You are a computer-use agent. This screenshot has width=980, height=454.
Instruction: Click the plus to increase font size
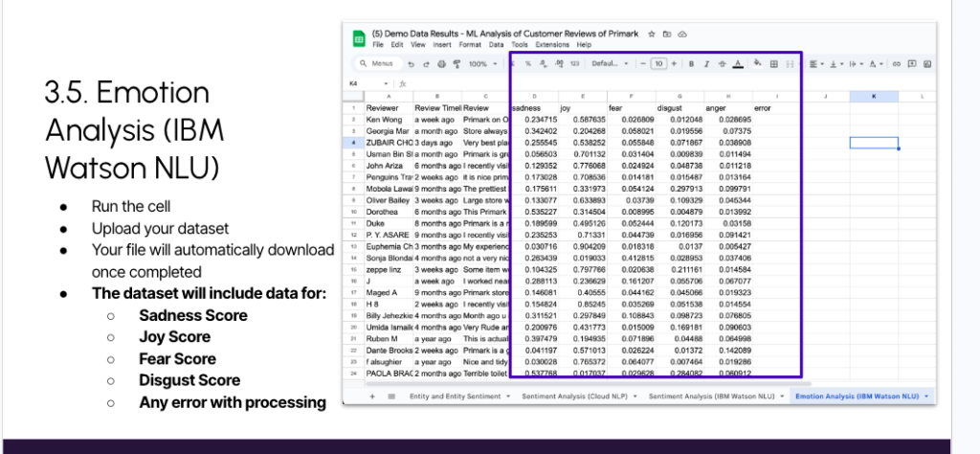[x=674, y=64]
